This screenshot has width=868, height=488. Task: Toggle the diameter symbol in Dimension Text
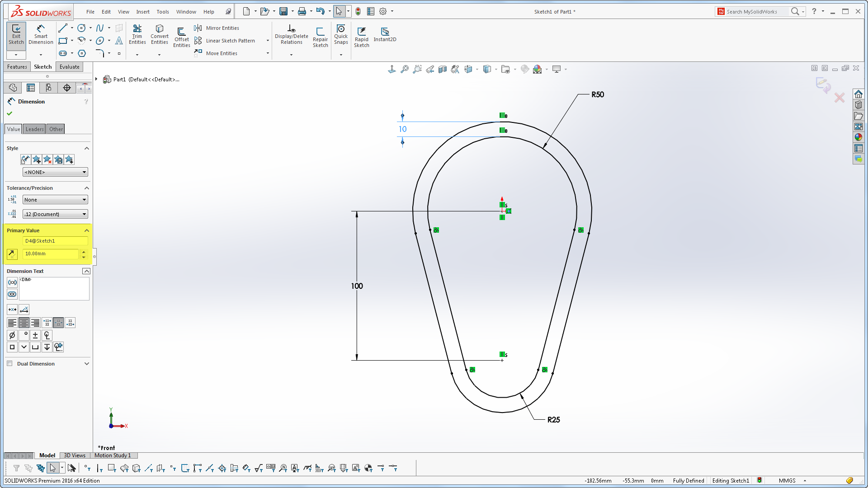[12, 335]
